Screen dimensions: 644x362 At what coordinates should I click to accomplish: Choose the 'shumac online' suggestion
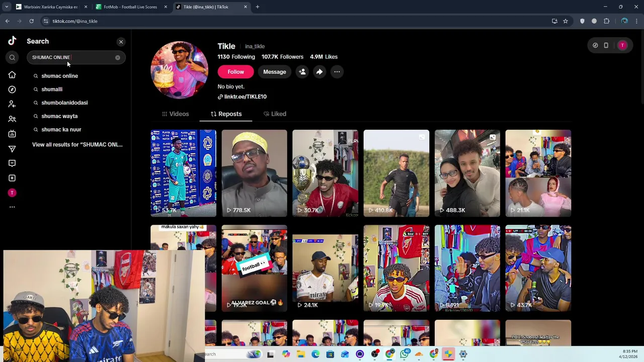[x=59, y=76]
